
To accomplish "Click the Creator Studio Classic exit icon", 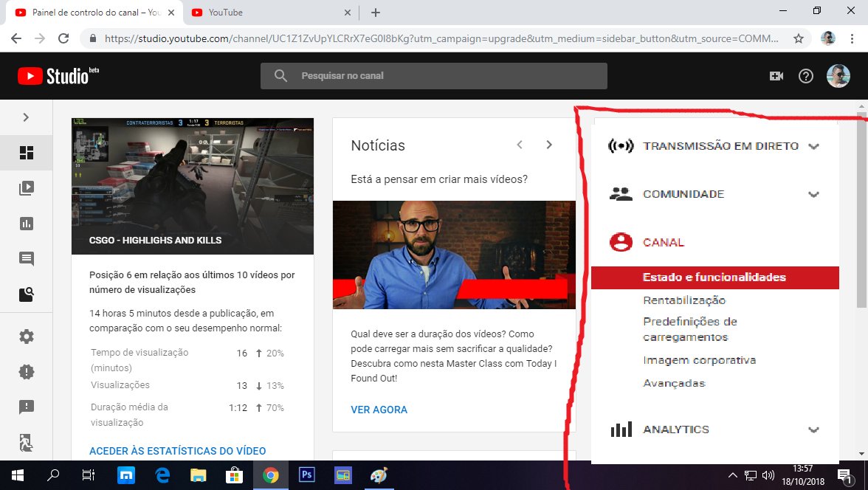I will pyautogui.click(x=26, y=442).
